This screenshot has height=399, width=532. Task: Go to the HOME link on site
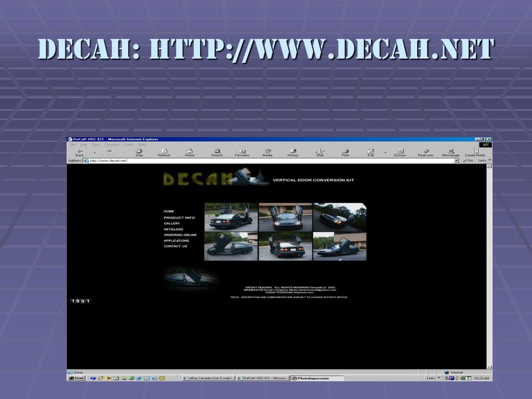click(x=169, y=211)
